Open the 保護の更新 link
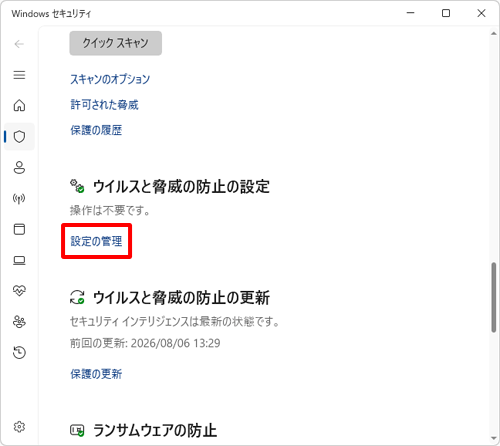This screenshot has width=500, height=446. (96, 374)
